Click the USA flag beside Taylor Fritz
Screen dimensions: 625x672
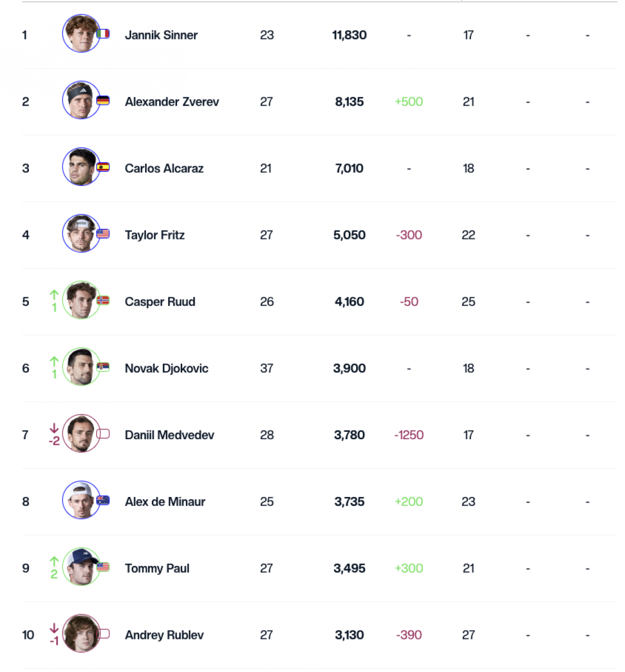pos(103,234)
